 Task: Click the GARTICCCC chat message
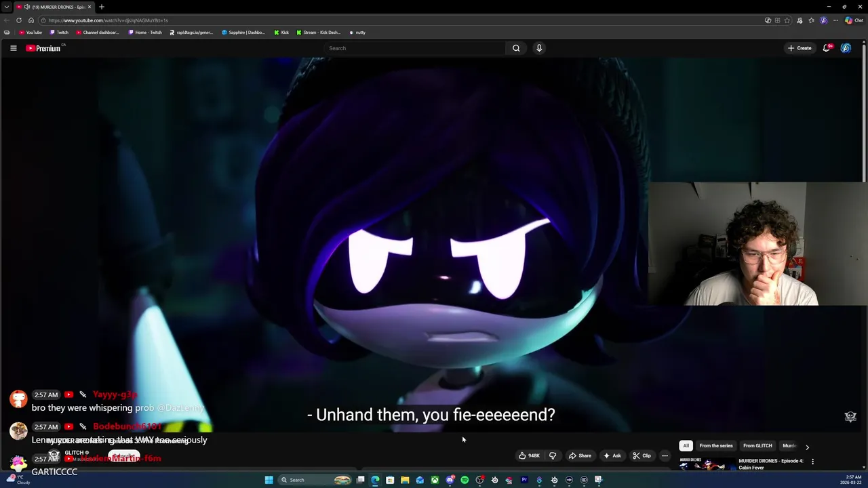54,472
